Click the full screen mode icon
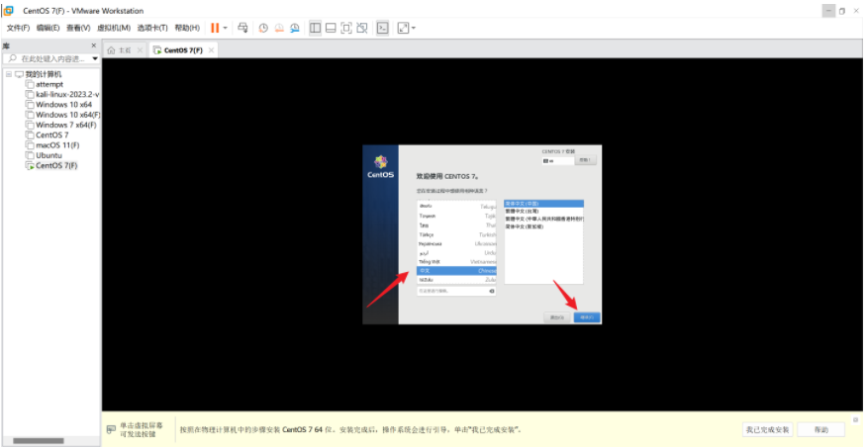The height and width of the screenshot is (447, 868). click(346, 28)
